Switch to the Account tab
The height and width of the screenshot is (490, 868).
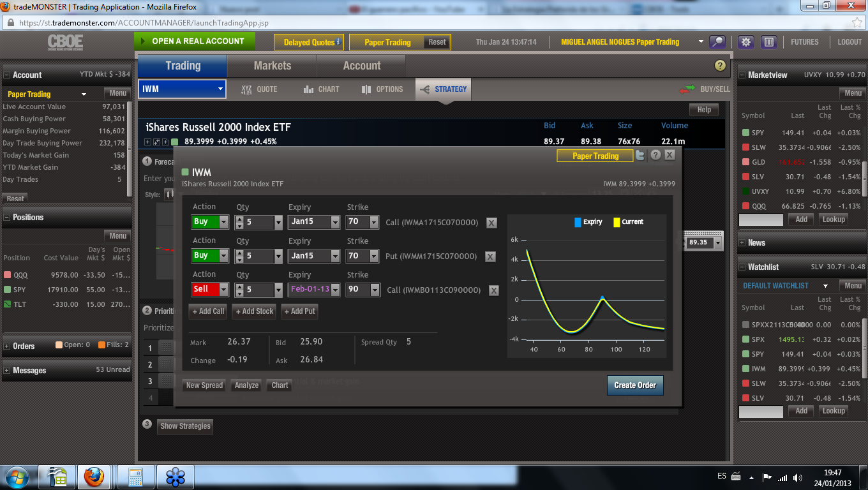pyautogui.click(x=362, y=66)
